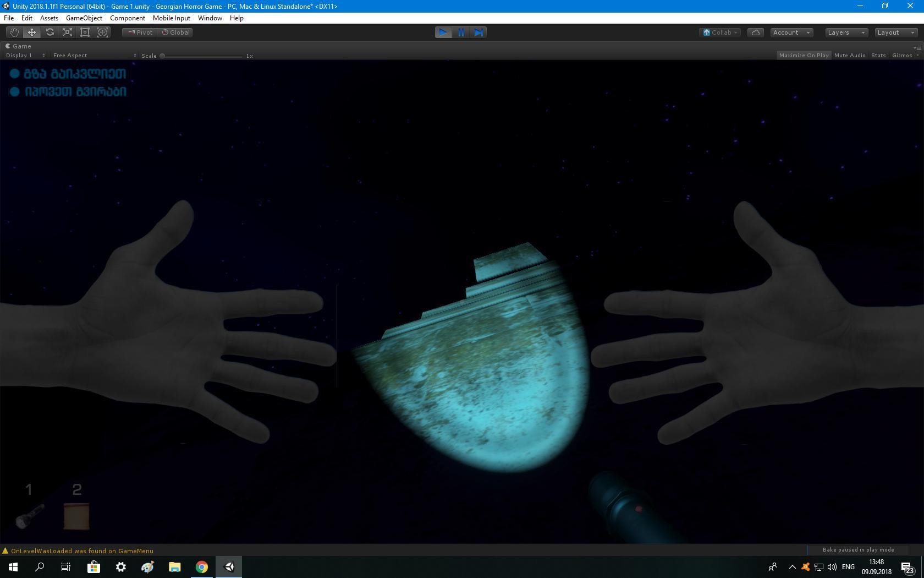Open Windows Start menu

click(x=13, y=566)
